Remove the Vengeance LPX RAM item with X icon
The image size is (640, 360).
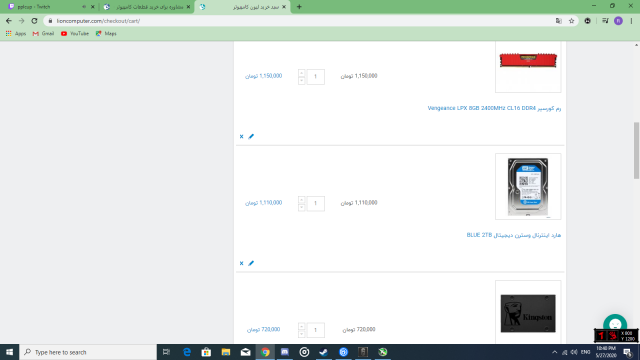click(x=241, y=137)
